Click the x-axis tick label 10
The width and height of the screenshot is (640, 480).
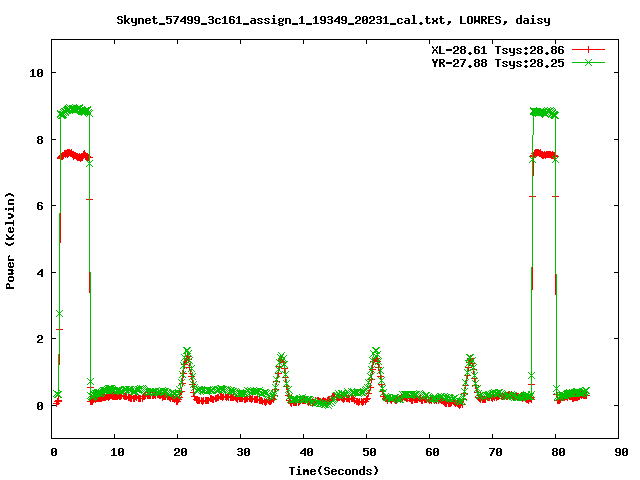click(118, 452)
